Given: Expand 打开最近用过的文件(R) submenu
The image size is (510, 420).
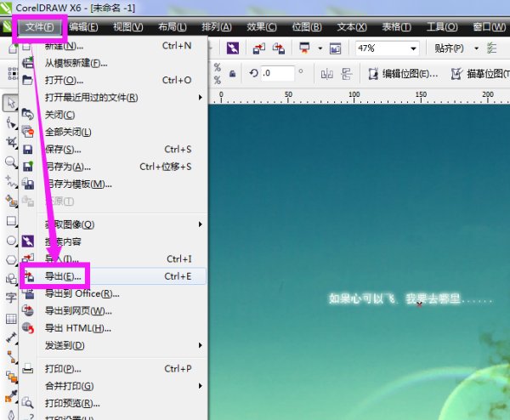Looking at the screenshot, I should [x=113, y=97].
